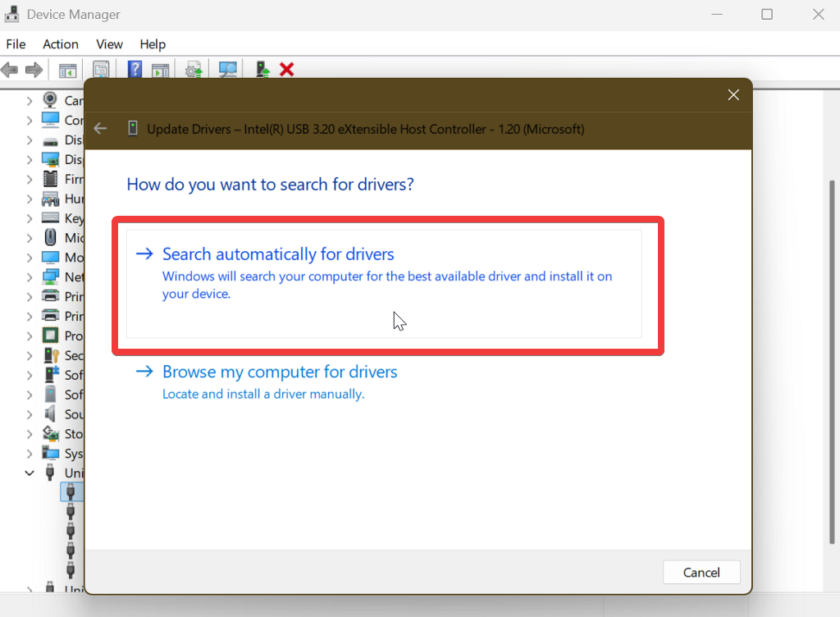
Task: Open the View menu
Action: click(x=109, y=44)
